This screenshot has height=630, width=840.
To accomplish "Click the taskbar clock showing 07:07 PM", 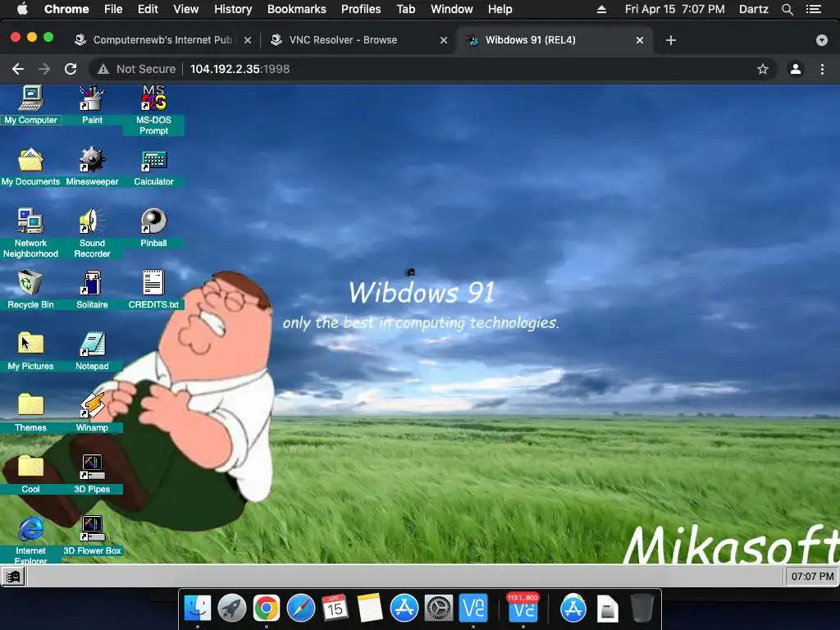I will tap(812, 577).
